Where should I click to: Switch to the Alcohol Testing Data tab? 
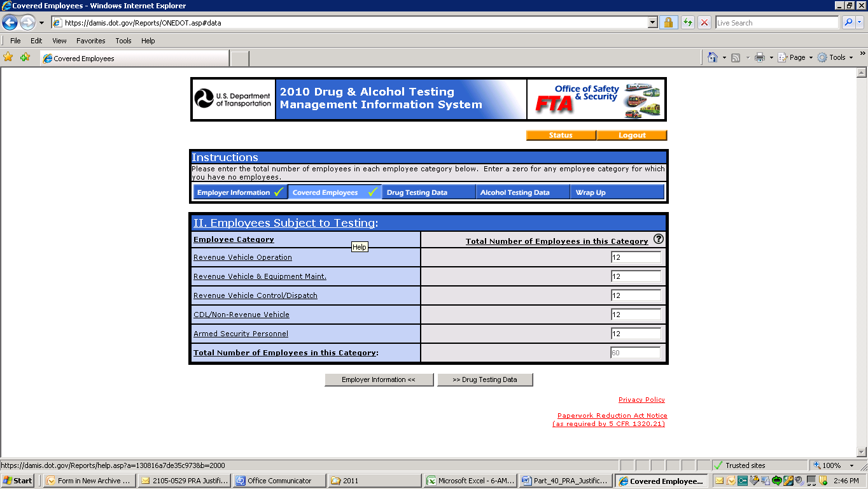coord(523,192)
